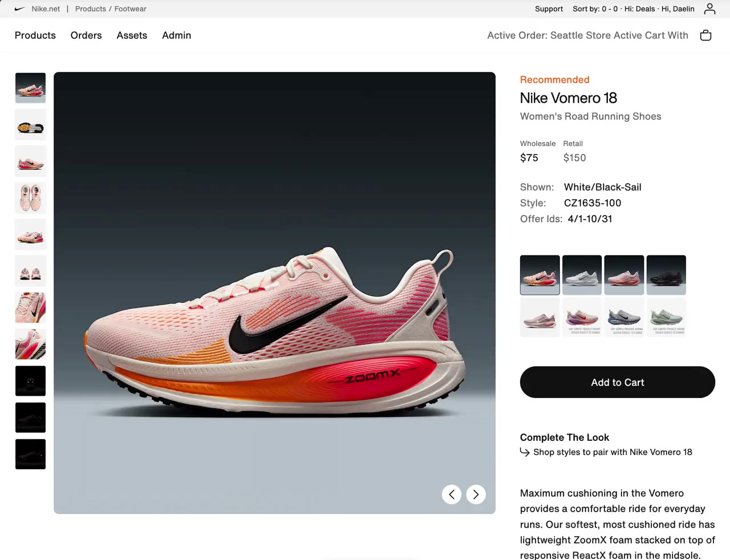This screenshot has width=730, height=560.
Task: Choose the black Vomero colorway swatch
Action: pyautogui.click(x=666, y=275)
